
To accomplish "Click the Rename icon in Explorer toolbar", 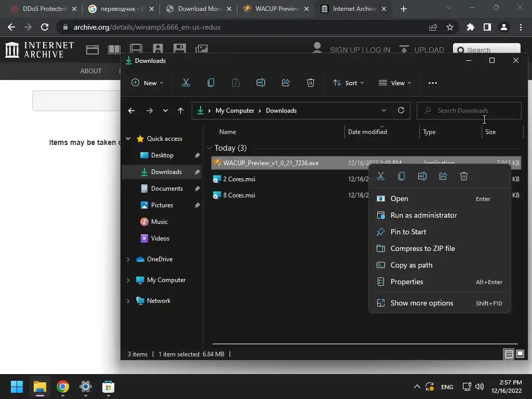I will pos(261,83).
